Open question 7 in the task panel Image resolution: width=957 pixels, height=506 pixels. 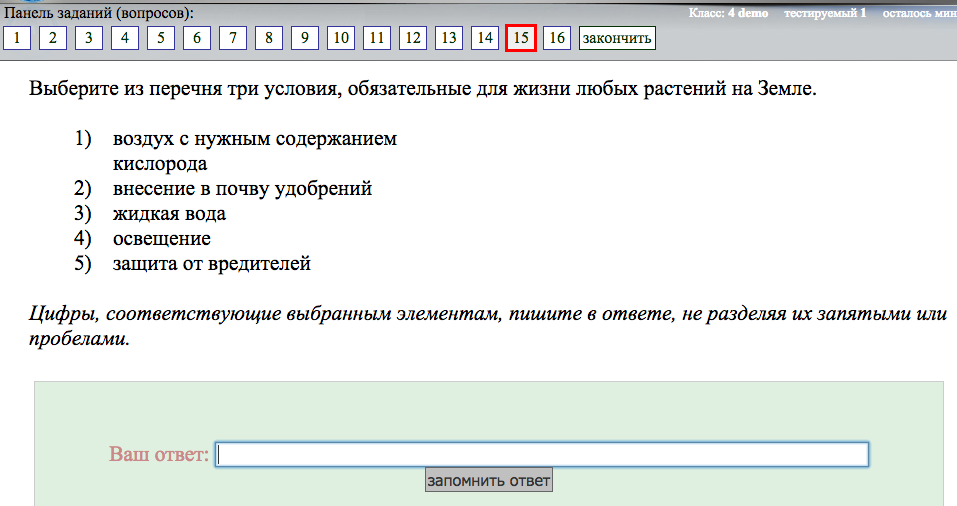pos(233,38)
